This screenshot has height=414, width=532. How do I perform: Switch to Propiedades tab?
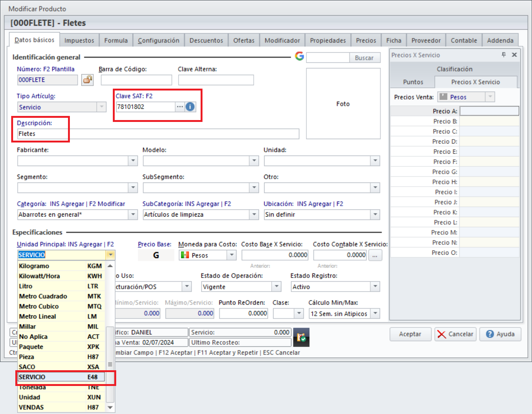click(328, 40)
